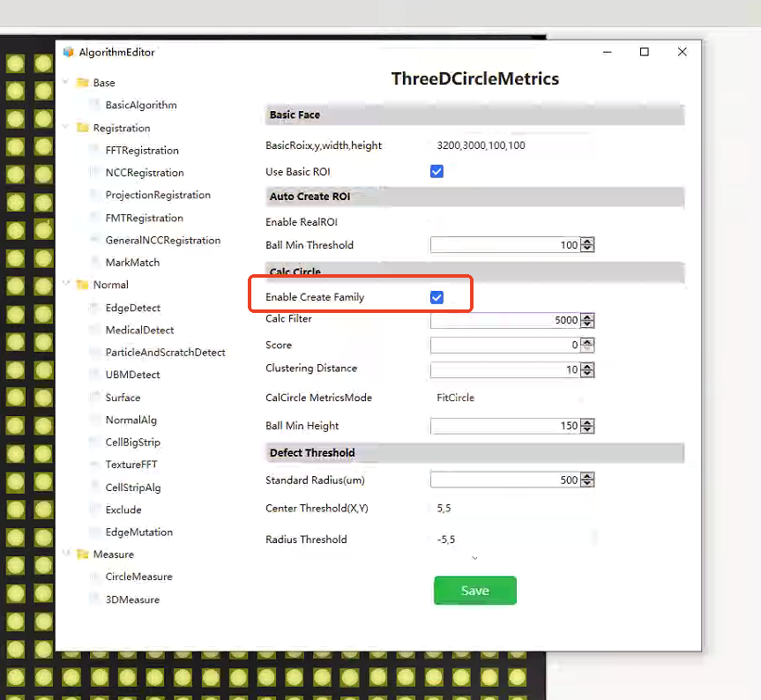Screen dimensions: 761x700
Task: Increase Ball Min Height with up arrow
Action: [587, 422]
